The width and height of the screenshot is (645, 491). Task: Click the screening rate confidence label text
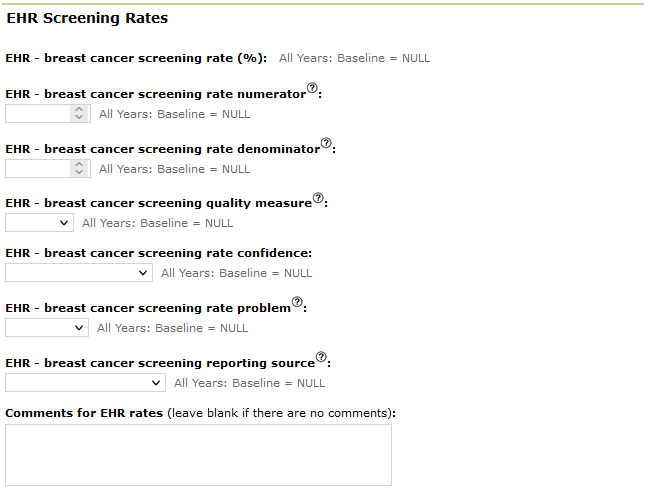(158, 254)
